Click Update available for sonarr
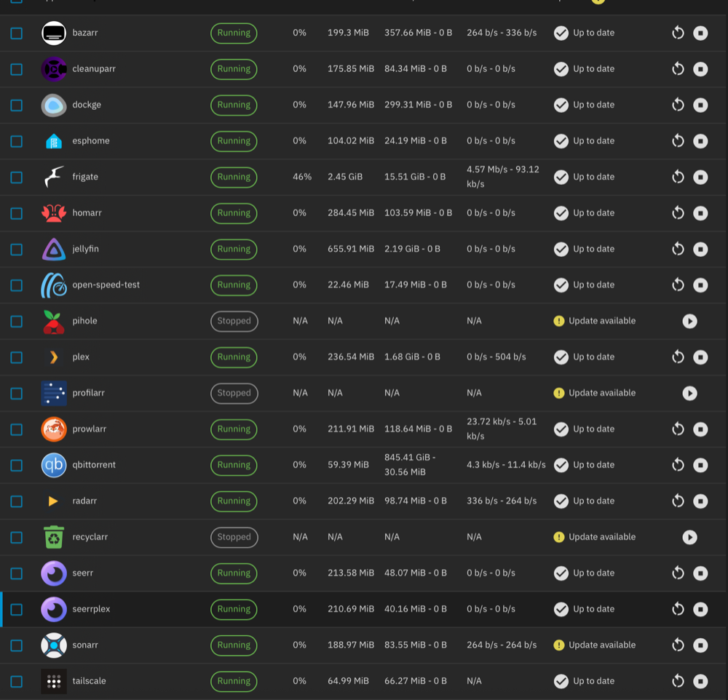 click(x=595, y=645)
